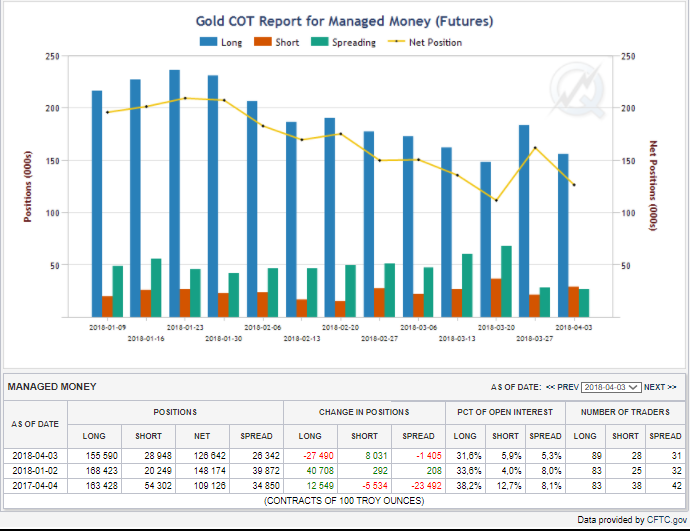Click the AS OF DATE column header
The image size is (690, 531).
coord(35,424)
